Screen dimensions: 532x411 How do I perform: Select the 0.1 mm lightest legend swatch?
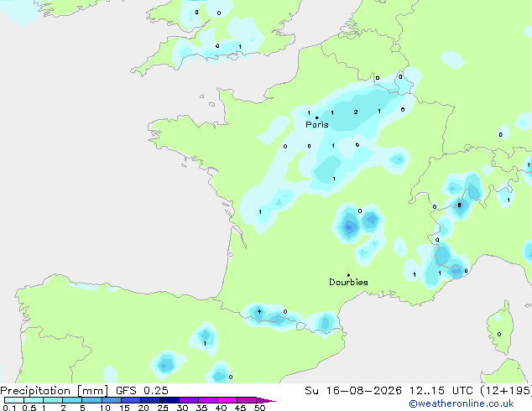tap(14, 400)
